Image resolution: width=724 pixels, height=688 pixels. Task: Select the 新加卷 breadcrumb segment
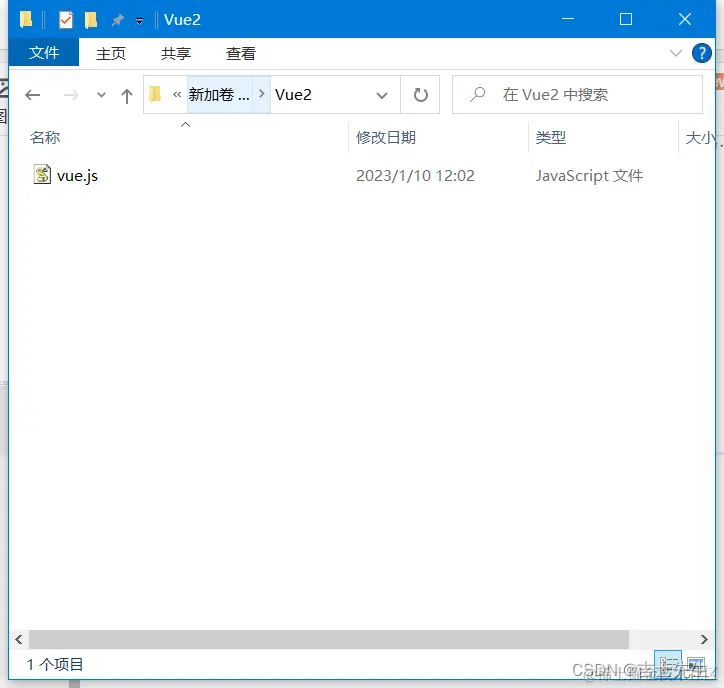click(219, 95)
